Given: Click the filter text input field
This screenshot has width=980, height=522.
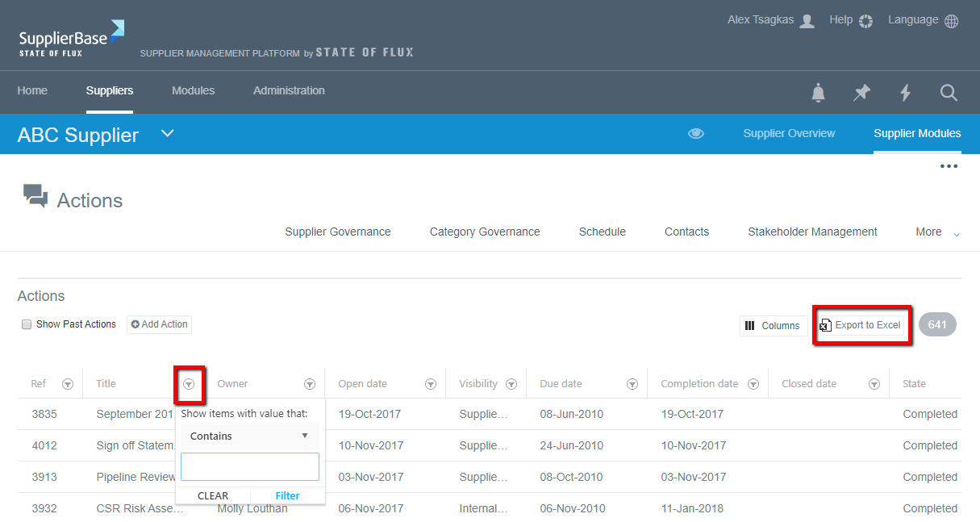Looking at the screenshot, I should click(249, 466).
